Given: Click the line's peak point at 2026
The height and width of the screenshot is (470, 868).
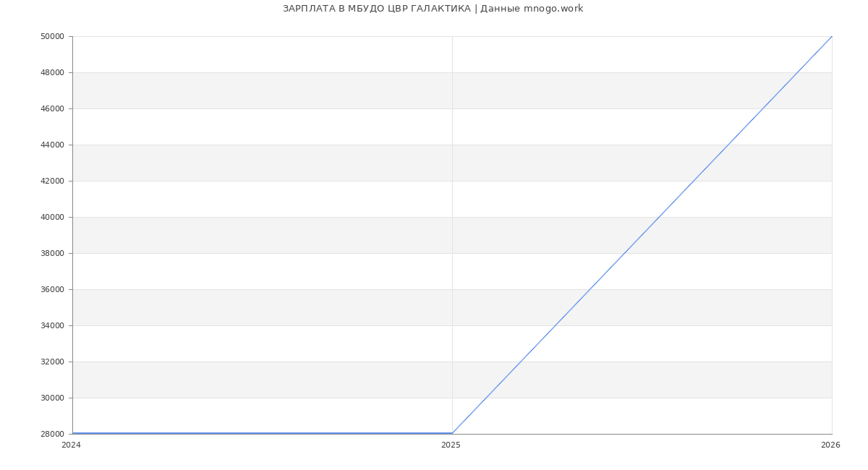Looking at the screenshot, I should pyautogui.click(x=831, y=37).
